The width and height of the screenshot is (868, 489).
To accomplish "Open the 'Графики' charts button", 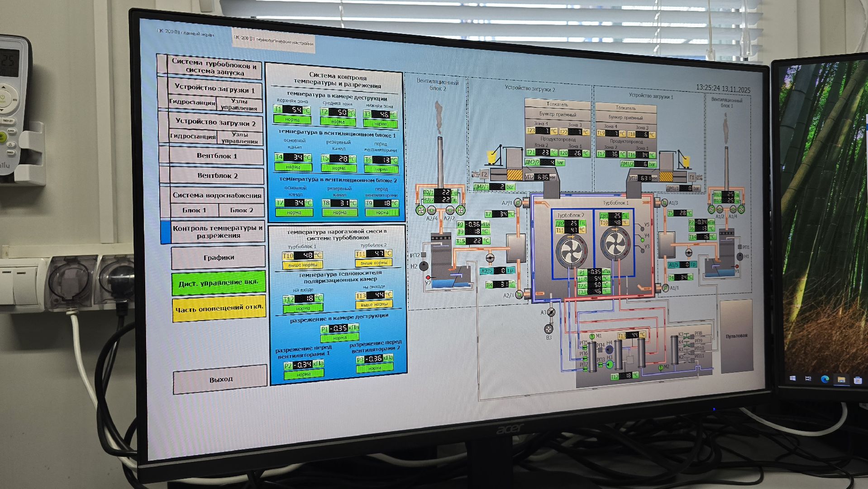I will tap(219, 257).
